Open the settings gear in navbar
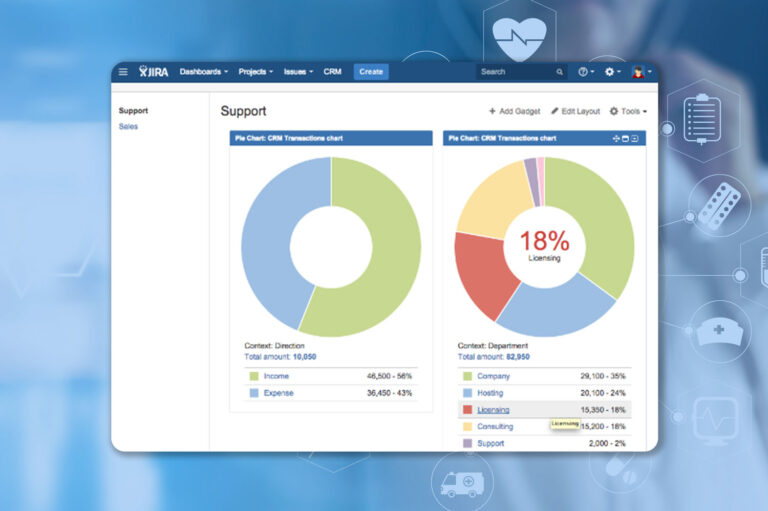The height and width of the screenshot is (511, 768). (x=611, y=72)
